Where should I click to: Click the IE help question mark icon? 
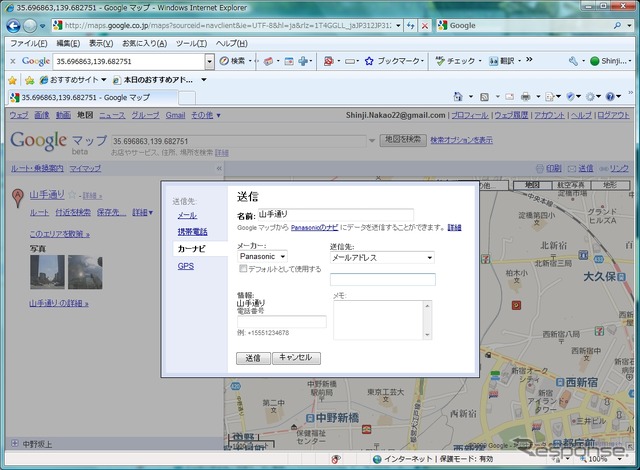point(610,97)
